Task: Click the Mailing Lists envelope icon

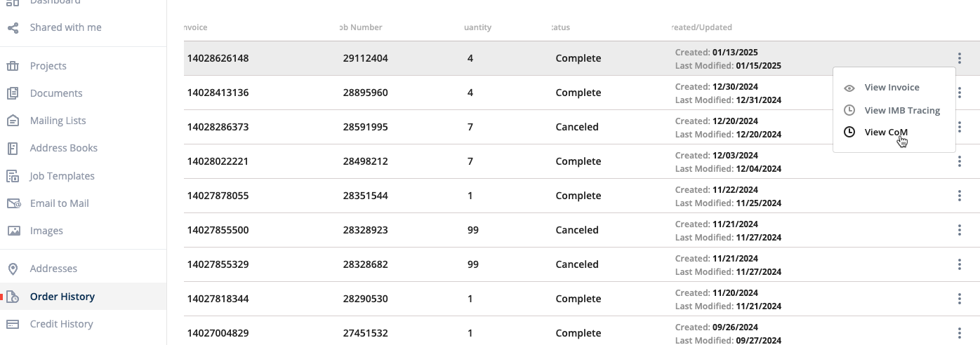Action: [13, 121]
